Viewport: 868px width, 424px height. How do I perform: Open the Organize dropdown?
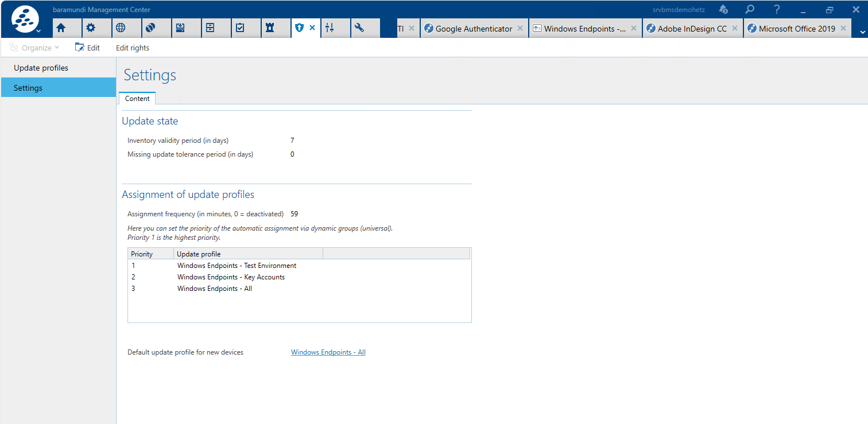click(34, 48)
